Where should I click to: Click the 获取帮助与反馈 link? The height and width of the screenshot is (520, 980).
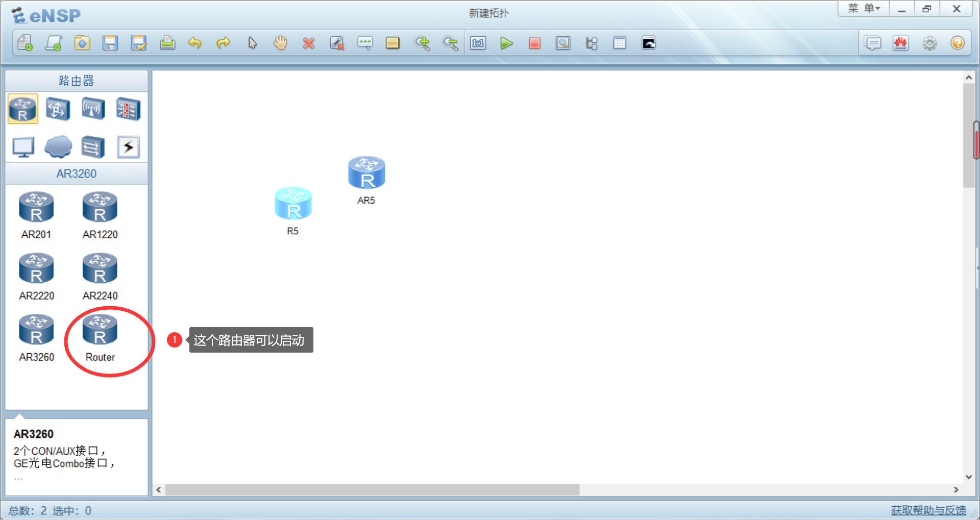(928, 510)
